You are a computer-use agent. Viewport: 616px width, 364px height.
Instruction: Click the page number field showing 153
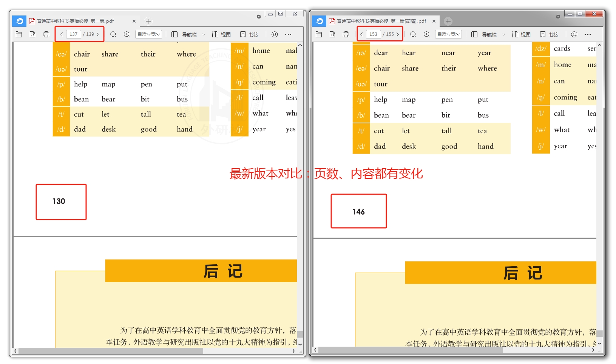coord(373,34)
